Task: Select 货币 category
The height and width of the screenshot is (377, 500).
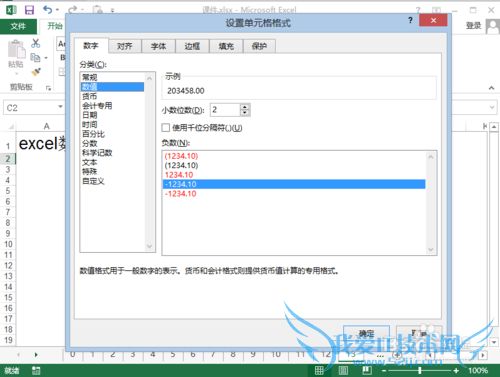Action: [112, 96]
